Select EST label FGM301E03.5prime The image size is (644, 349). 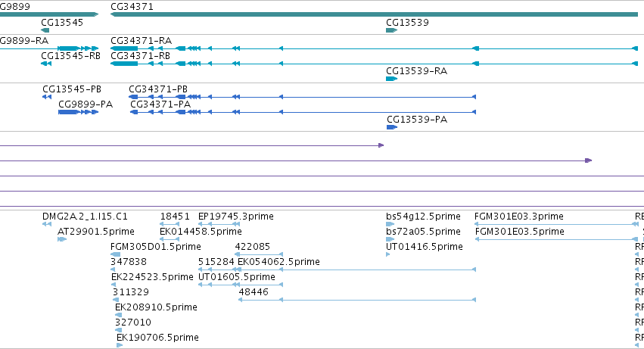tap(520, 232)
